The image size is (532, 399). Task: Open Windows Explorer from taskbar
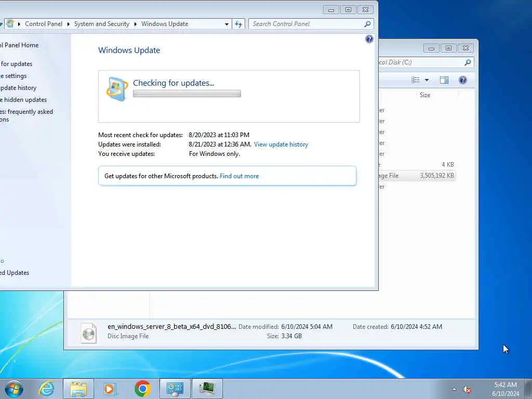point(78,389)
